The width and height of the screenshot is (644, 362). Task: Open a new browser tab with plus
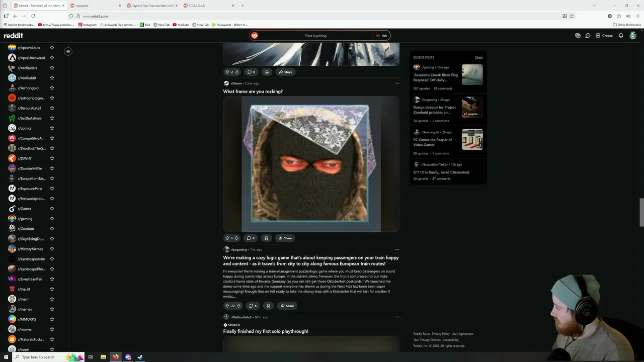[x=243, y=6]
